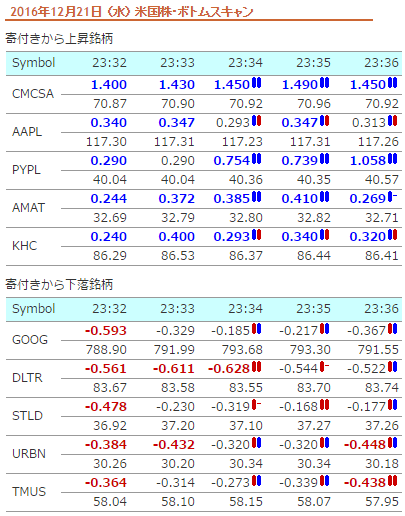The height and width of the screenshot is (516, 405).
Task: Click candlestick icon beside DLTR -0.522
Action: 392,367
